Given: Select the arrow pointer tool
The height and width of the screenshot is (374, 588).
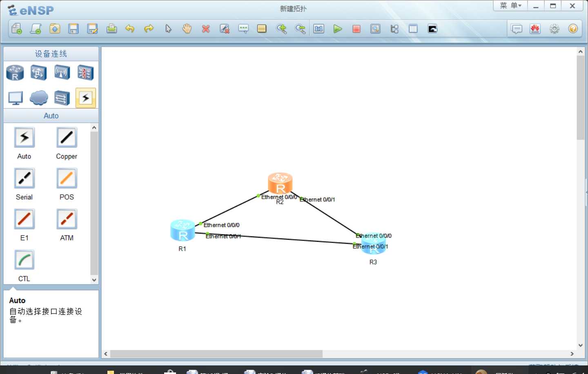Looking at the screenshot, I should (168, 29).
